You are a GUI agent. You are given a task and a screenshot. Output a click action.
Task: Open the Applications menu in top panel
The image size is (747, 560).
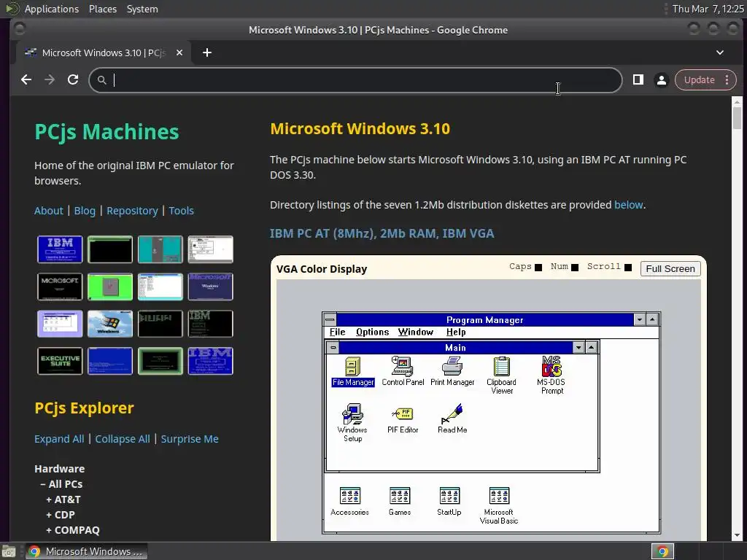(52, 9)
